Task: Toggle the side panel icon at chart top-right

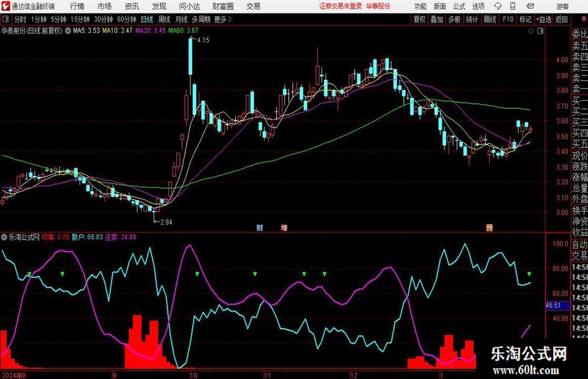Action: (x=540, y=31)
